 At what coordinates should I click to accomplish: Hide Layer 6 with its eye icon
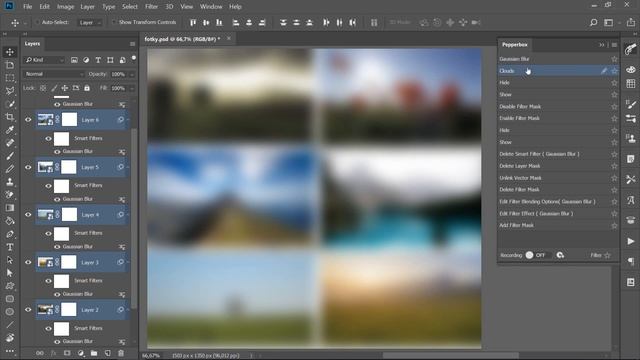click(x=28, y=120)
